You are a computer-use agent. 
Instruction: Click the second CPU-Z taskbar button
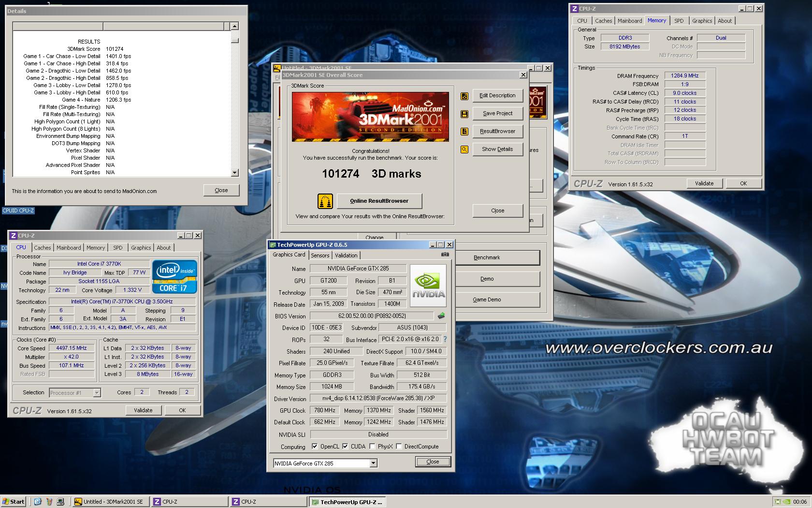[x=268, y=502]
